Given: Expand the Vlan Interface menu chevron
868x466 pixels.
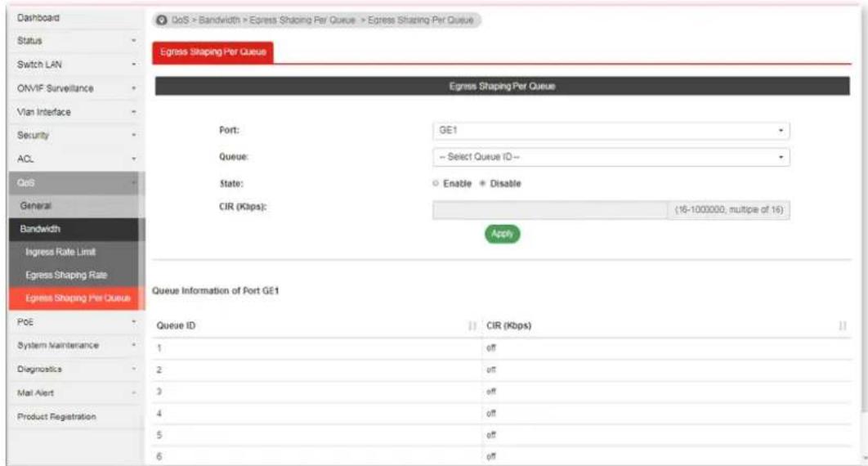Looking at the screenshot, I should click(x=133, y=112).
